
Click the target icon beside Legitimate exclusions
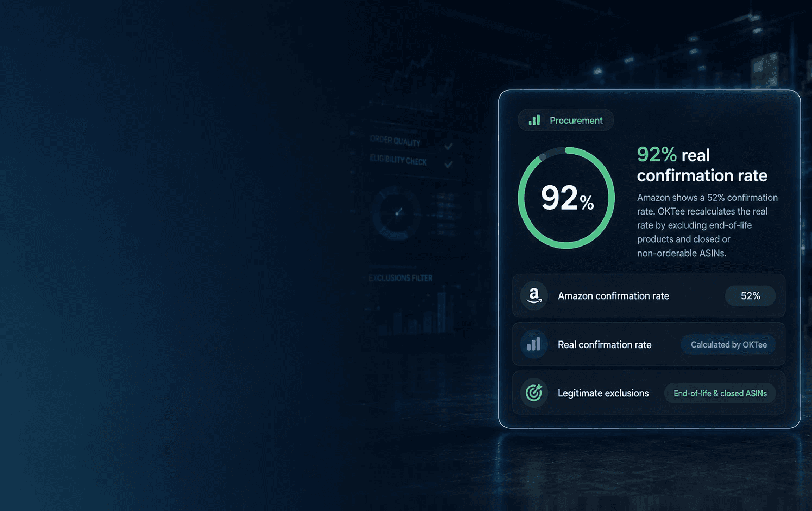534,393
